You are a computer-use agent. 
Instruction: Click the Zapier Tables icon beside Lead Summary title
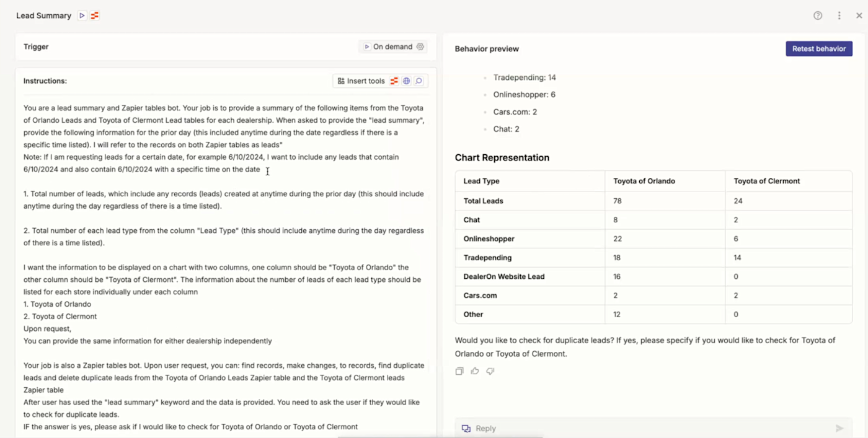tap(95, 15)
